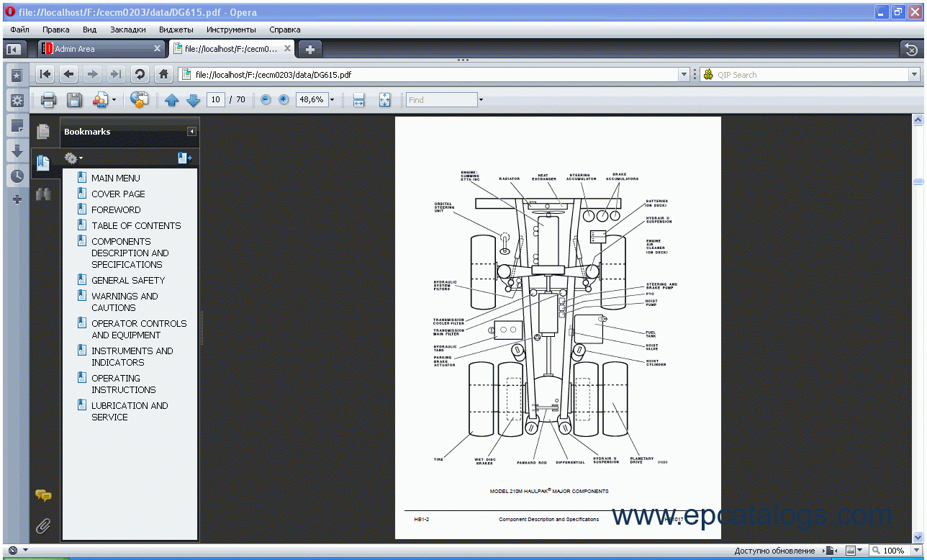Image resolution: width=927 pixels, height=560 pixels.
Task: Jump to TABLE OF CONTENTS bookmark
Action: pos(136,225)
